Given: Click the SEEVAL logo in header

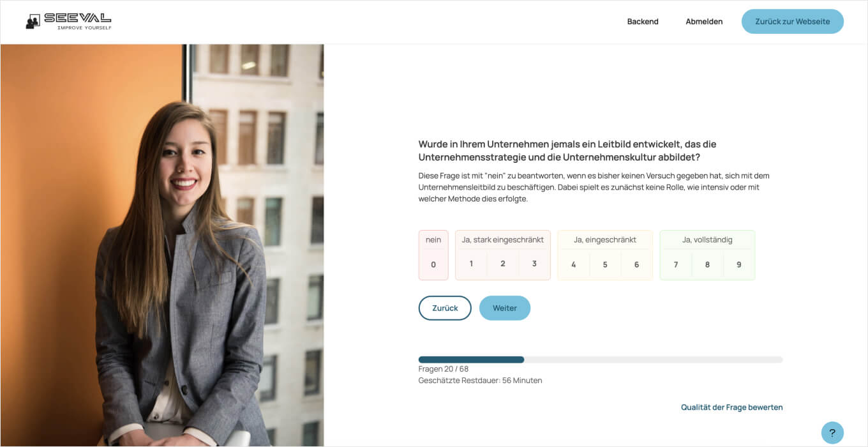Looking at the screenshot, I should [68, 21].
